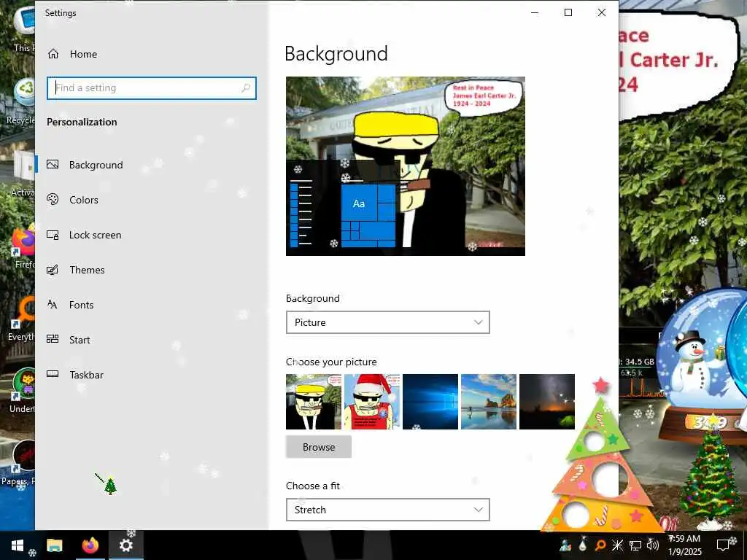Click the snowman snow globe gadget
Viewport: 747px width, 560px height.
(695, 365)
